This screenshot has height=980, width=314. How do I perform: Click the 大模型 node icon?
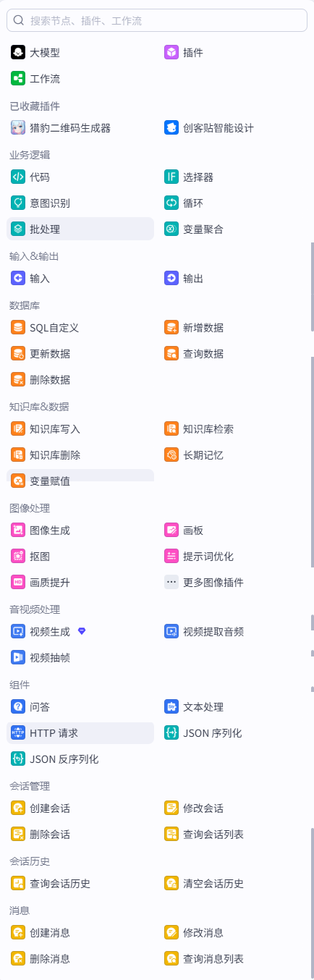pyautogui.click(x=18, y=52)
